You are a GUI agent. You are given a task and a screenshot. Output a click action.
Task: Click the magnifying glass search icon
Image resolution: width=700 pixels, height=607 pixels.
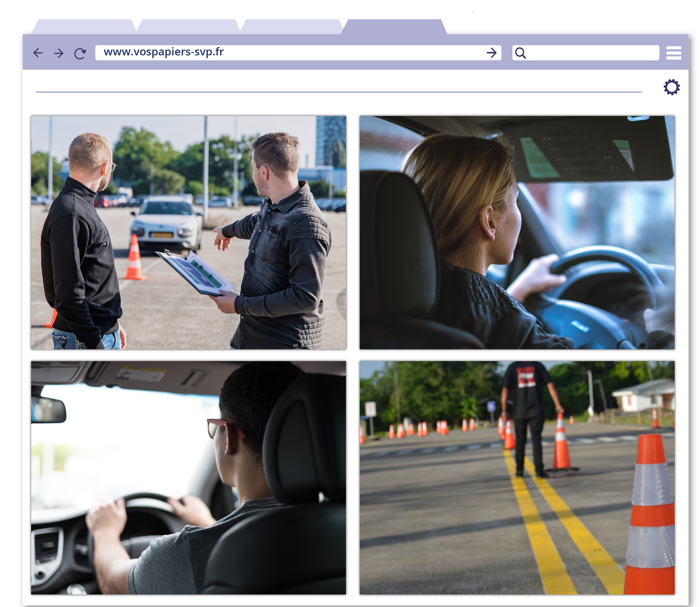click(x=521, y=53)
